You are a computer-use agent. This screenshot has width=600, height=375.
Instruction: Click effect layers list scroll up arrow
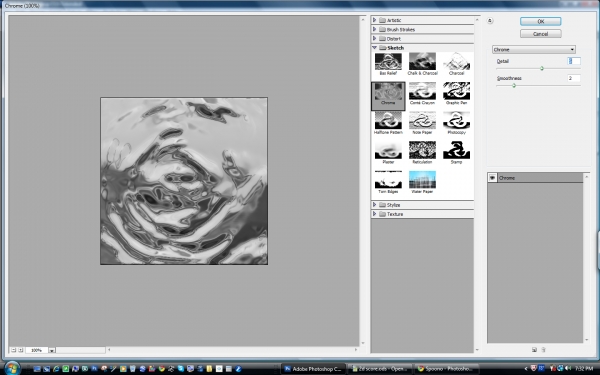pos(586,176)
